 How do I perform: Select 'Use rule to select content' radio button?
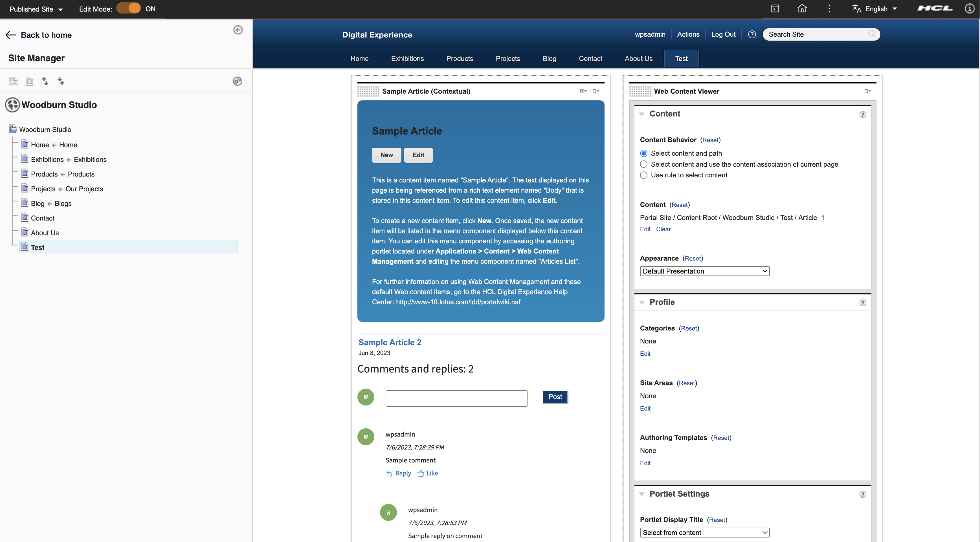(643, 175)
